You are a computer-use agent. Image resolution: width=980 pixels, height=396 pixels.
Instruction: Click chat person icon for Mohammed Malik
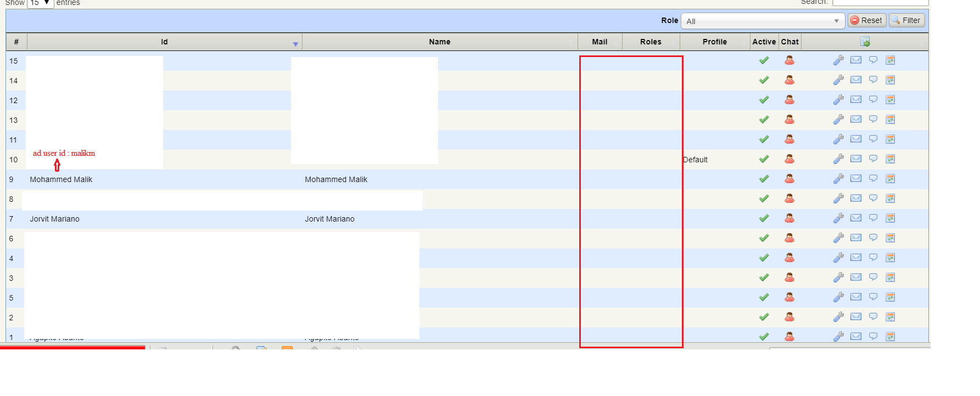pos(789,179)
